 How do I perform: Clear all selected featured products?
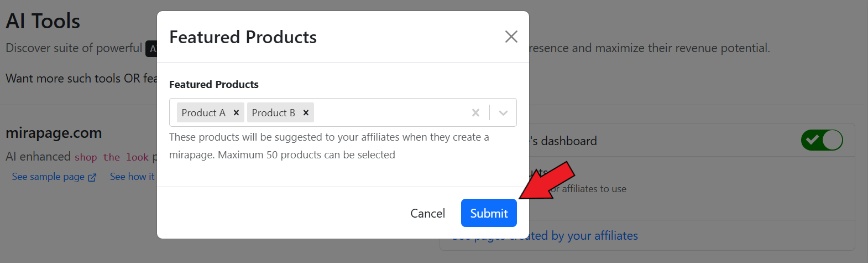(475, 112)
